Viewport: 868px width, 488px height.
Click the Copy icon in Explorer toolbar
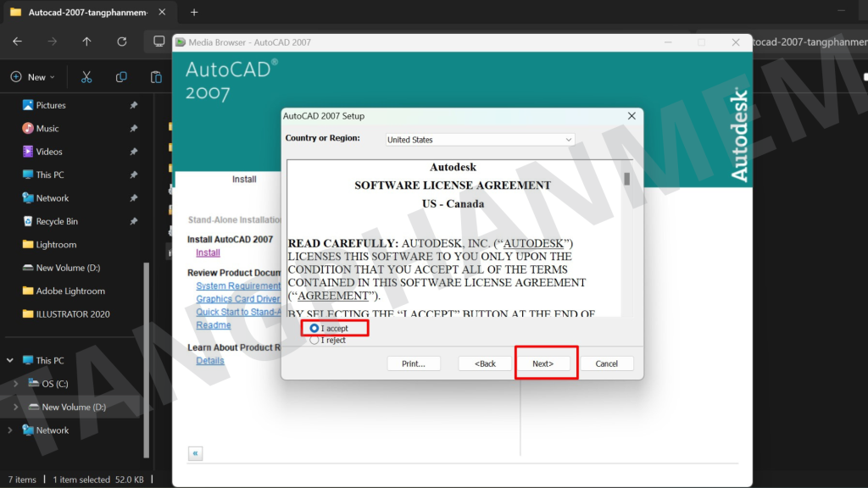(121, 77)
